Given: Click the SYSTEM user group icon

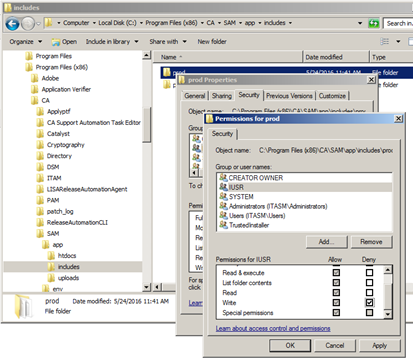Looking at the screenshot, I should pyautogui.click(x=223, y=197).
